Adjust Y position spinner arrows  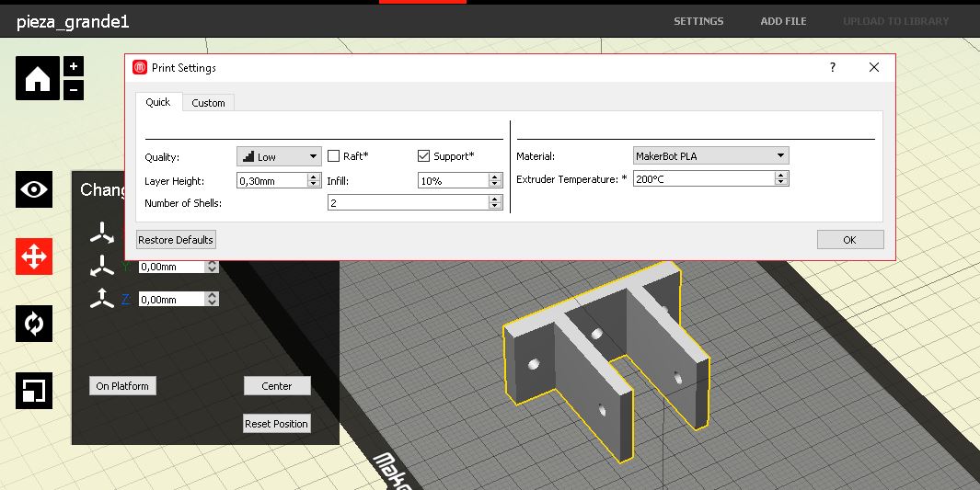[x=213, y=267]
